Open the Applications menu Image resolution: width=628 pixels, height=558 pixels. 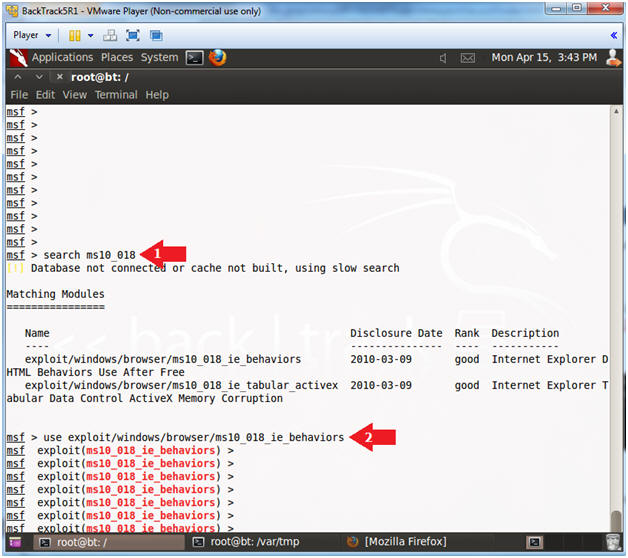pos(62,58)
